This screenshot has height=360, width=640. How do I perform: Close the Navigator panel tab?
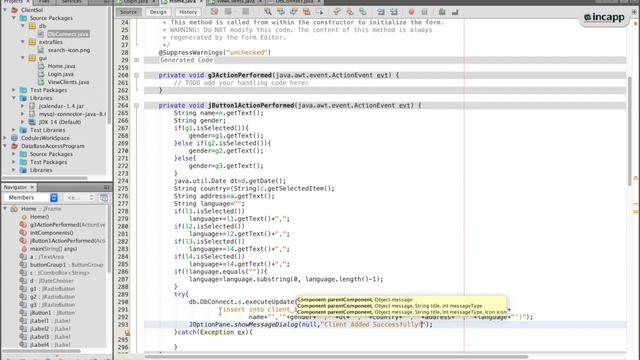click(32, 187)
